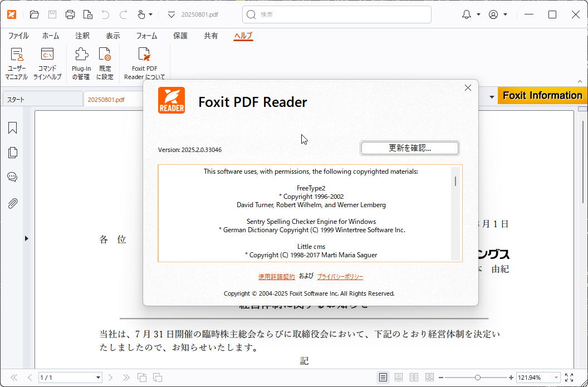Toggle continuous scrolling page view
The height and width of the screenshot is (387, 588).
coord(398,377)
